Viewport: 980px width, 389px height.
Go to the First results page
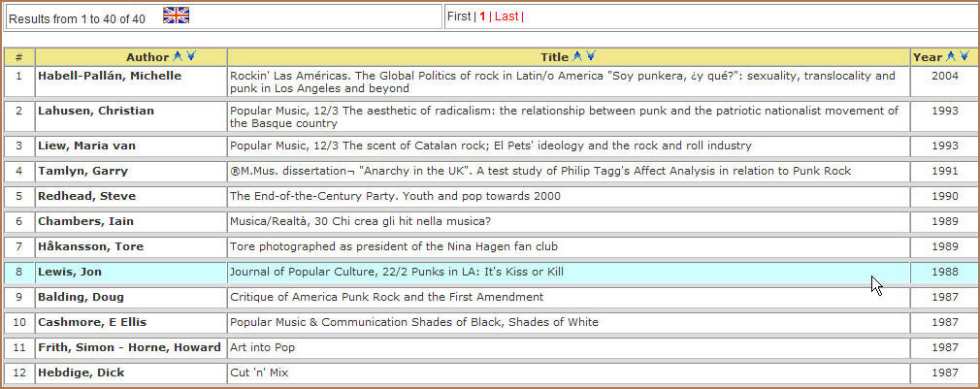tap(459, 16)
